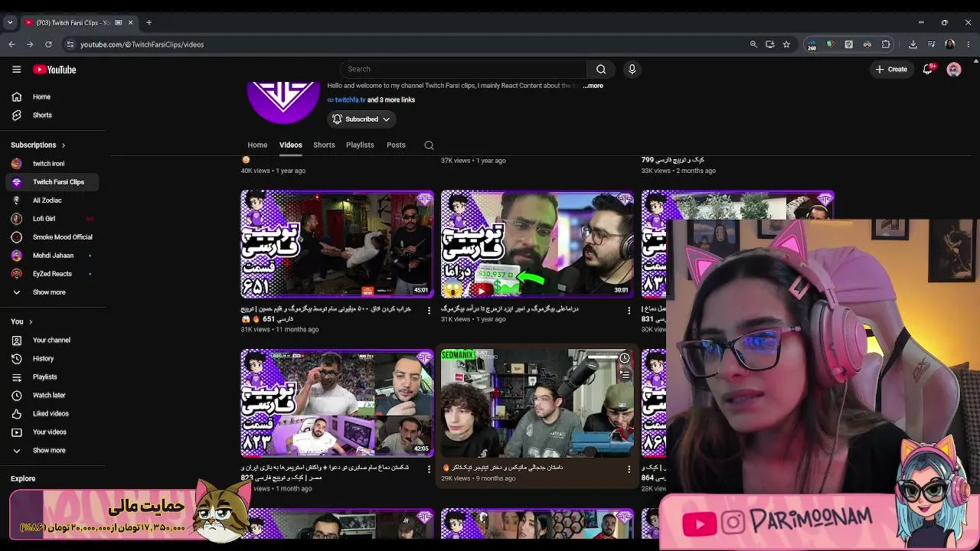Start voice search with the microphone
The height and width of the screenshot is (551, 980).
tap(632, 69)
